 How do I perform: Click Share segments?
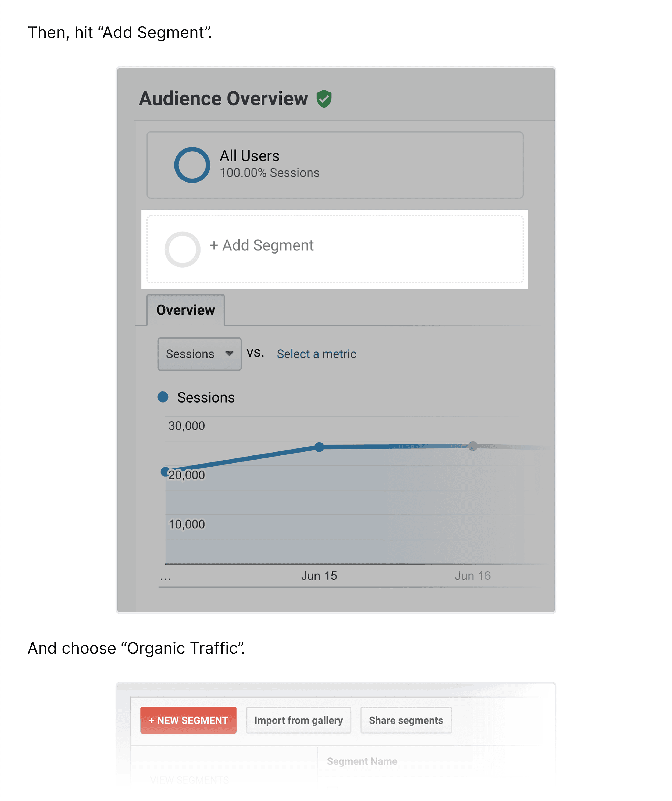point(406,720)
